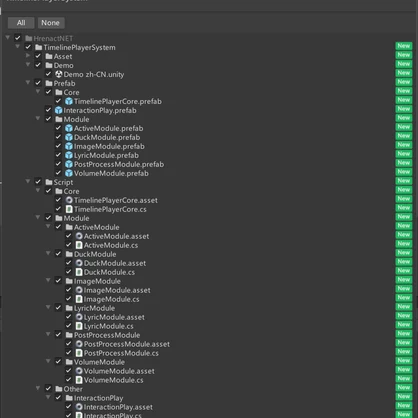Click the TimelinePlayerCore.cs script icon
The image size is (418, 418).
tap(69, 209)
